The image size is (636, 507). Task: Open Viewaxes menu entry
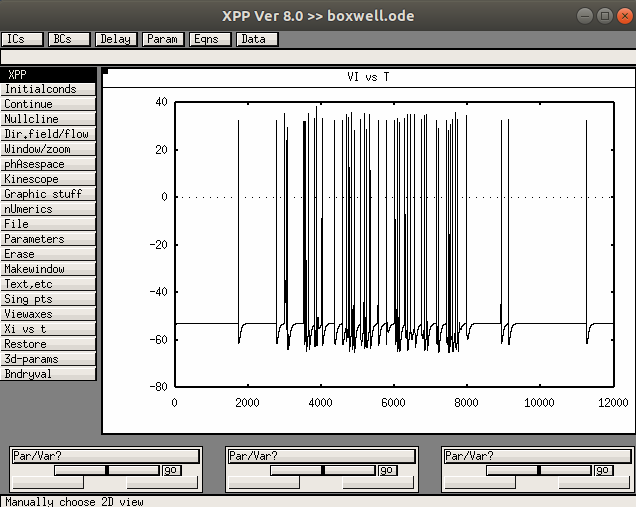click(48, 314)
